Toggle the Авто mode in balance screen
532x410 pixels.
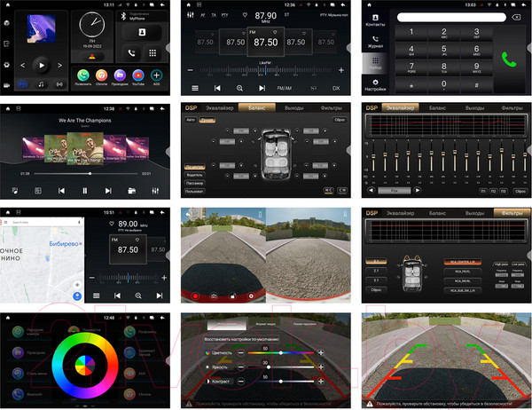(190, 118)
